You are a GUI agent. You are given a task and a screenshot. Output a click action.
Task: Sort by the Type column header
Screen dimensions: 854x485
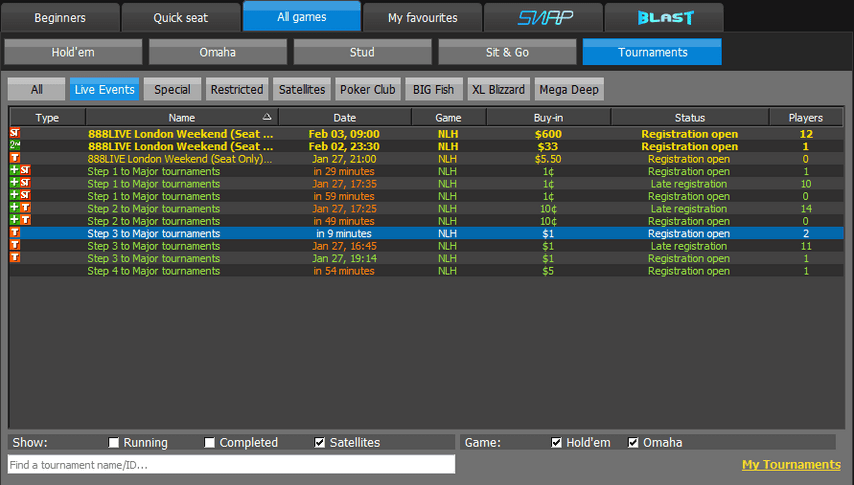pos(47,117)
